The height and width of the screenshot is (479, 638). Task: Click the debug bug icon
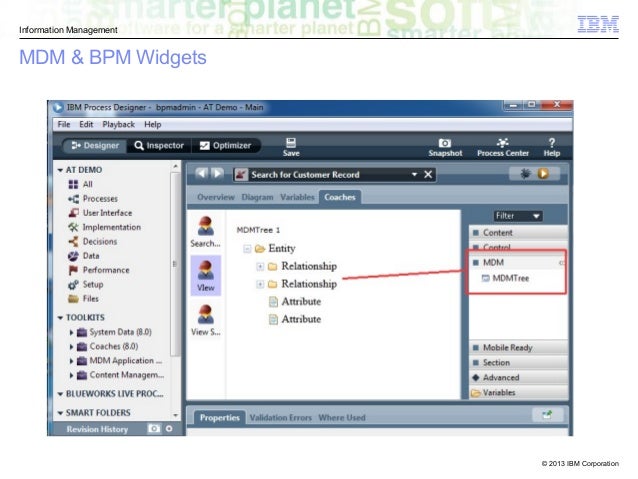point(525,174)
